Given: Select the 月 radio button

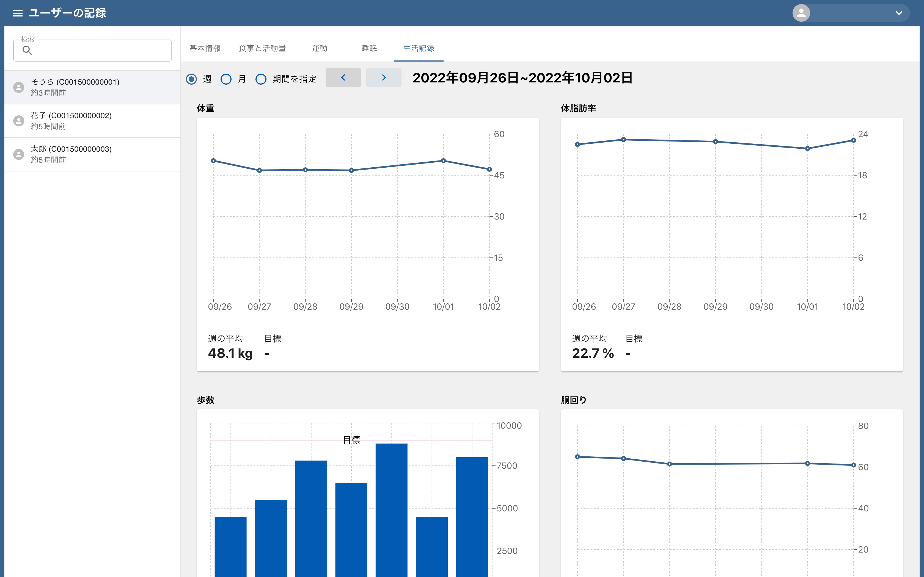Looking at the screenshot, I should 226,79.
